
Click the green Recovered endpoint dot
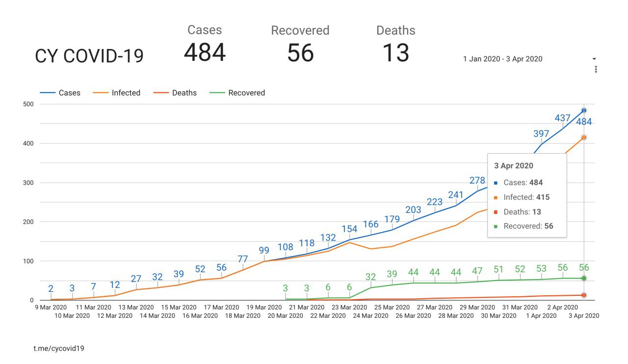point(584,278)
